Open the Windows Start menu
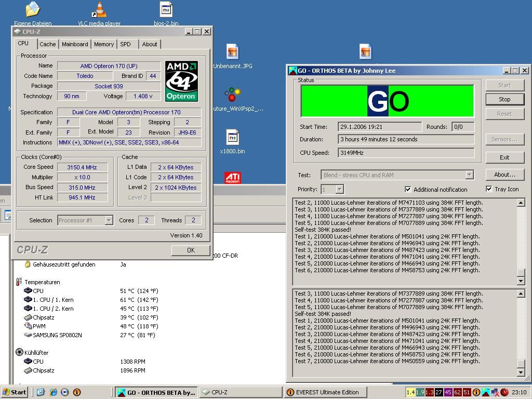The image size is (532, 399). [14, 393]
